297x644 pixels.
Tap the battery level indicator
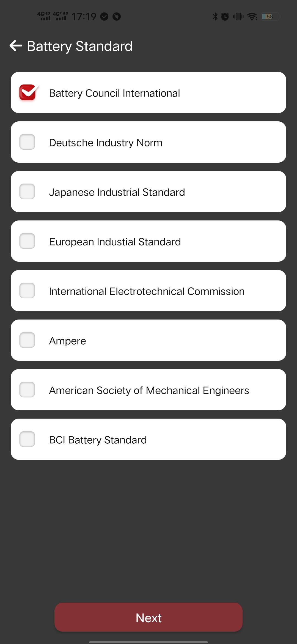coord(270,17)
